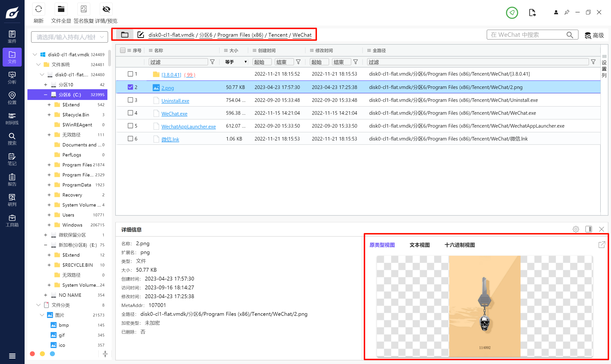Collapse the 图片 category node
Viewport: 611px width, 364px height.
coord(42,315)
